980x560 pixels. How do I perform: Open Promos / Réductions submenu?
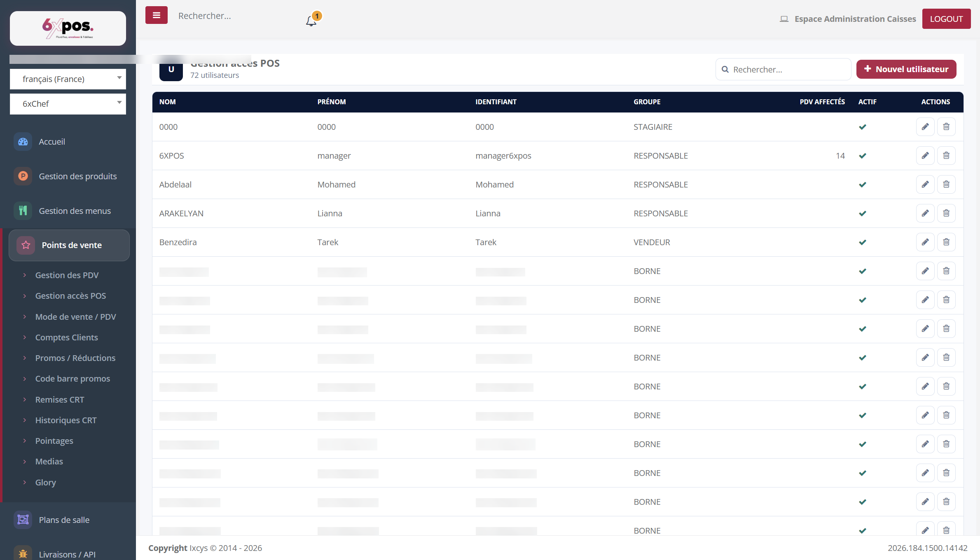tap(75, 358)
